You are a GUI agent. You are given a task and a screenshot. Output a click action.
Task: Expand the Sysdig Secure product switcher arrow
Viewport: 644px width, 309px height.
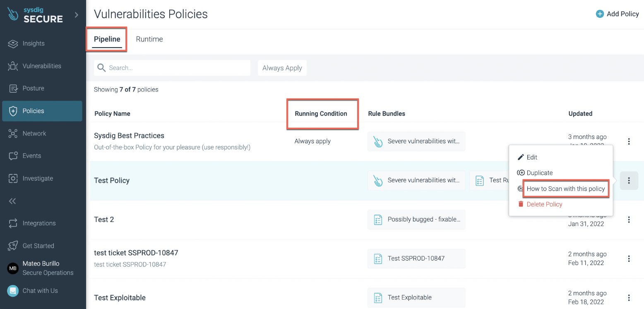[76, 15]
